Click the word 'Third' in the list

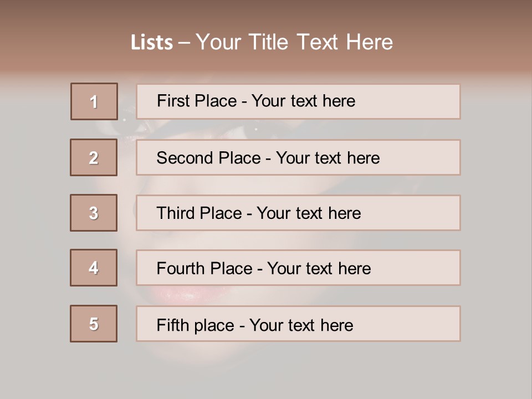176,213
